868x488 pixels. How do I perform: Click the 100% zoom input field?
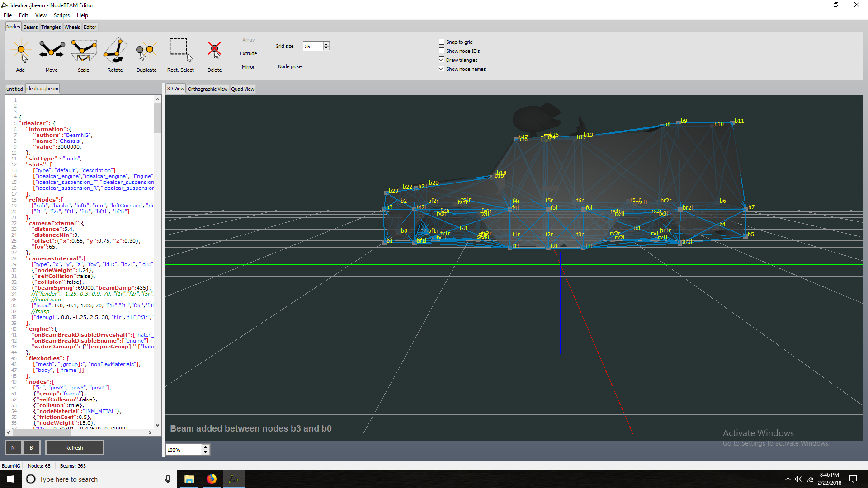tap(184, 450)
